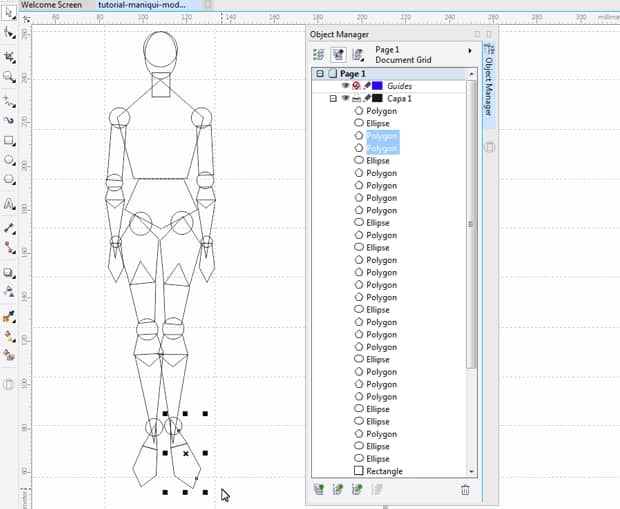The height and width of the screenshot is (509, 620).
Task: Toggle visibility eye of Guides layer
Action: (x=345, y=86)
